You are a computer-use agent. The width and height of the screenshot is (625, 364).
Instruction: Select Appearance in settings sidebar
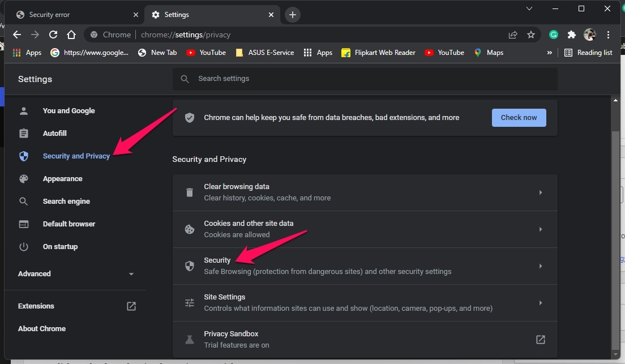(x=62, y=179)
